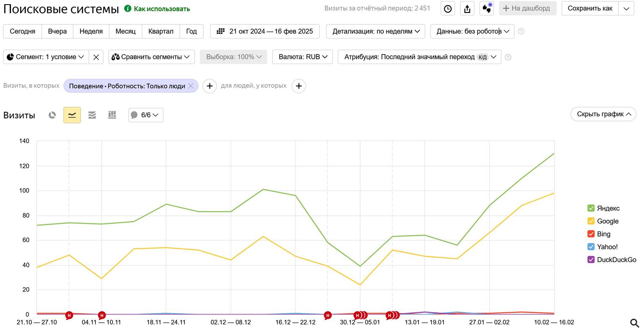Screen dimensions: 644x332
Task: Open 'Выборка: 100%' dropdown
Action: (234, 57)
